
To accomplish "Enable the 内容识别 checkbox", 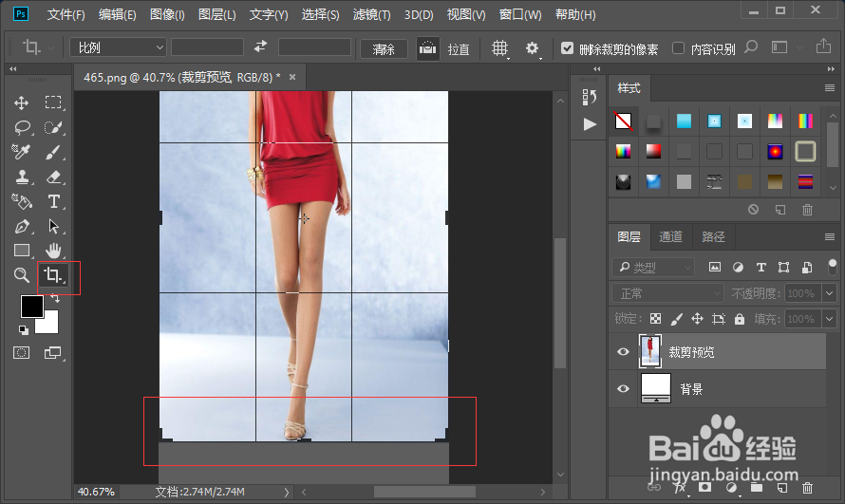I will point(678,48).
